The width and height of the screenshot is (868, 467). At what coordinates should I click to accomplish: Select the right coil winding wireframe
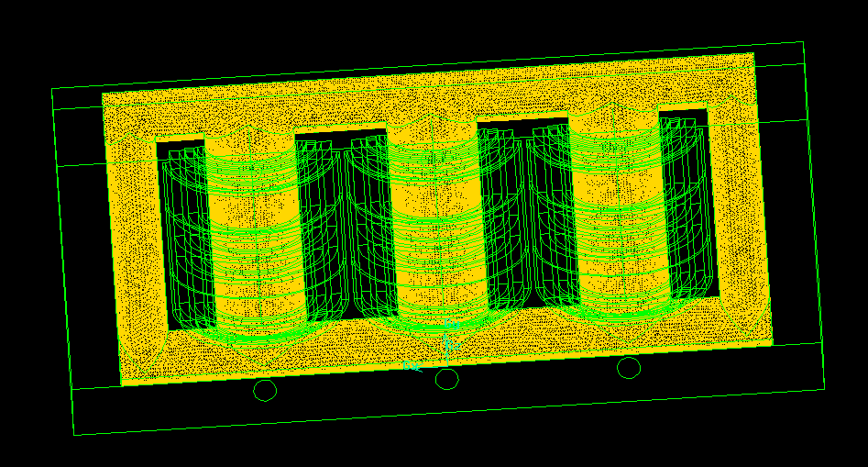(620, 218)
